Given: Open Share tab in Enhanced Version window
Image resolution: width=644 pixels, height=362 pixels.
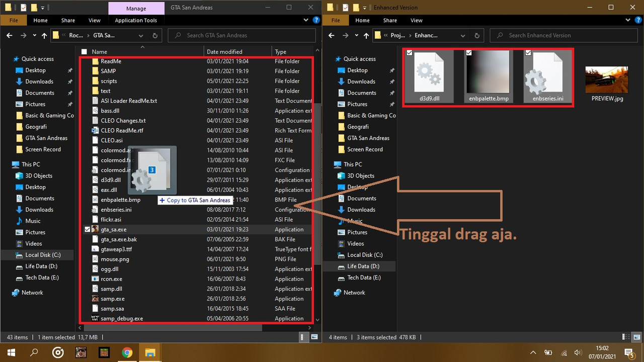Looking at the screenshot, I should tap(390, 21).
